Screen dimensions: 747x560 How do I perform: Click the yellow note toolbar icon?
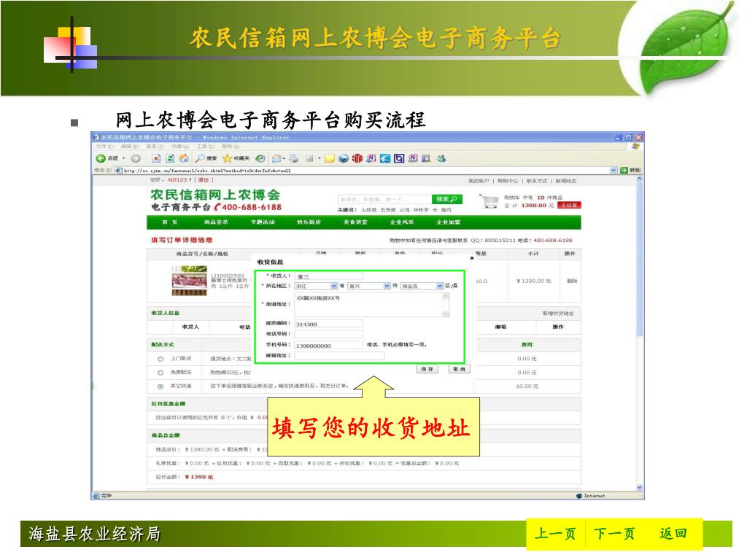coord(329,158)
